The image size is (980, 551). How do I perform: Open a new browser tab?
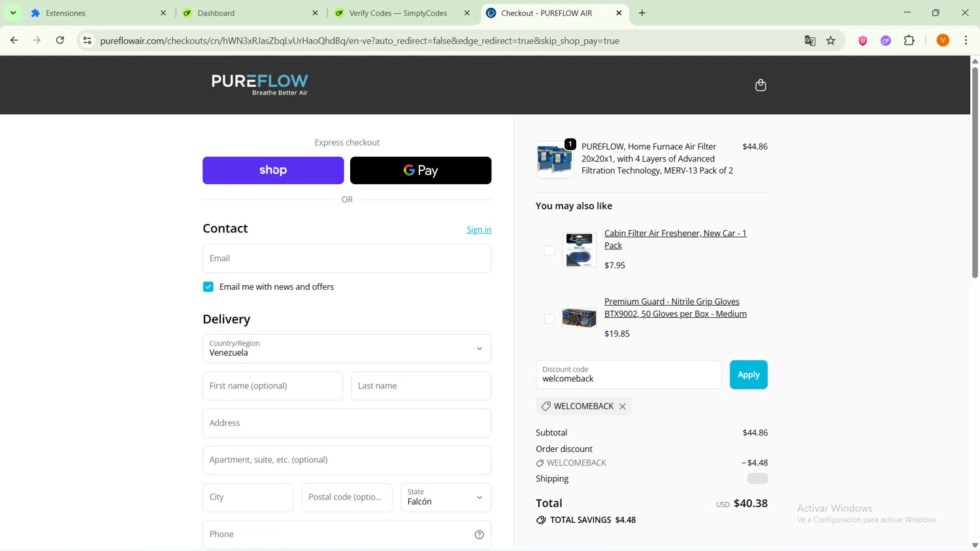click(642, 13)
